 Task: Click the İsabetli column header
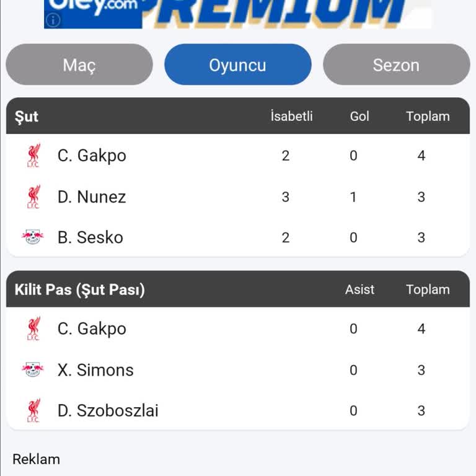pyautogui.click(x=291, y=116)
